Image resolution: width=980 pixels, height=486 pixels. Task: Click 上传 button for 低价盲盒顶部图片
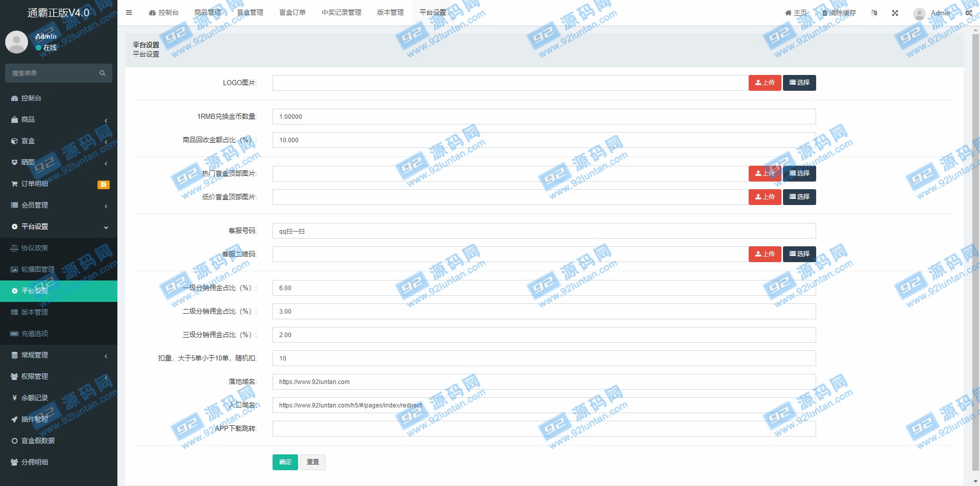765,197
